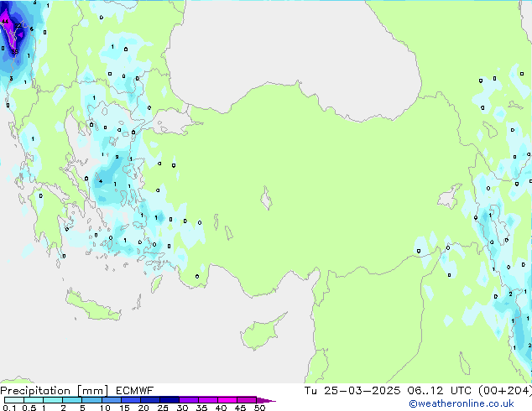The image size is (532, 411).
Task: Select the legend color between 1 and 2
Action: 53,400
